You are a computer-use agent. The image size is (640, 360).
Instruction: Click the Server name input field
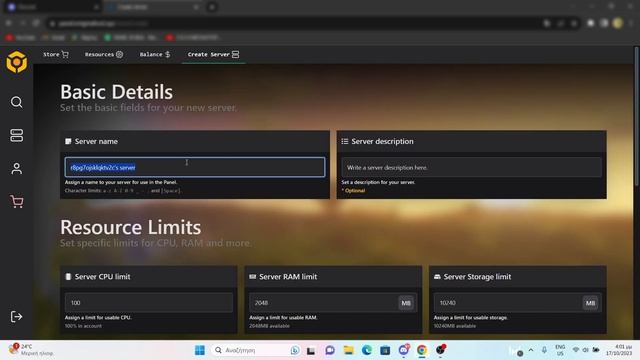(195, 167)
